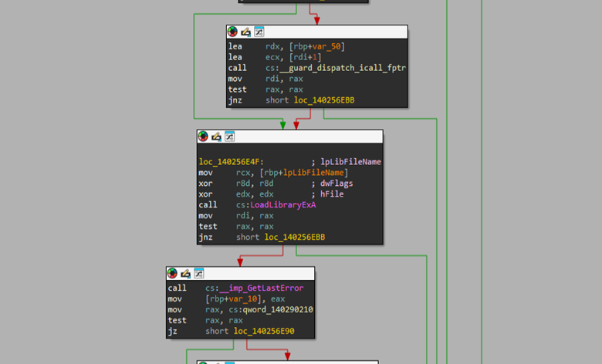Click color icon on the GetLastError block

(x=172, y=274)
